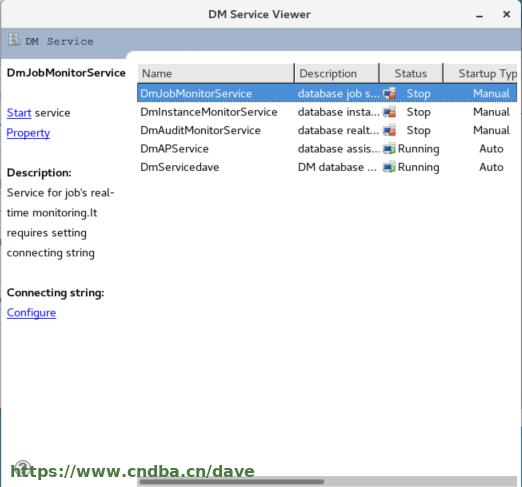Click the DmInstanceMonitorService stopped status icon
The height and width of the screenshot is (487, 522).
[x=389, y=112]
